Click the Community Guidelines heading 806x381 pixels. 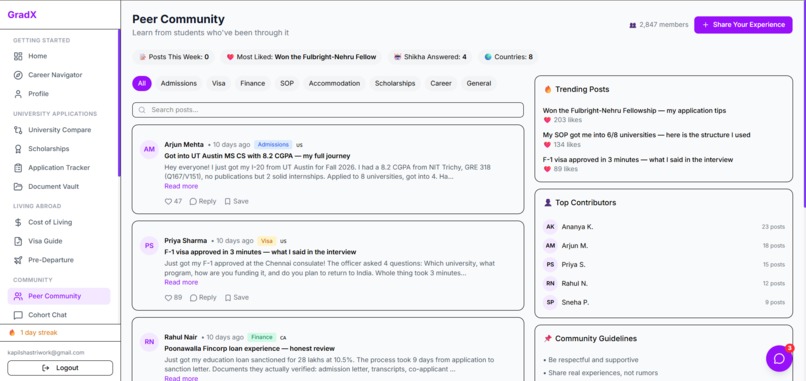pos(596,339)
